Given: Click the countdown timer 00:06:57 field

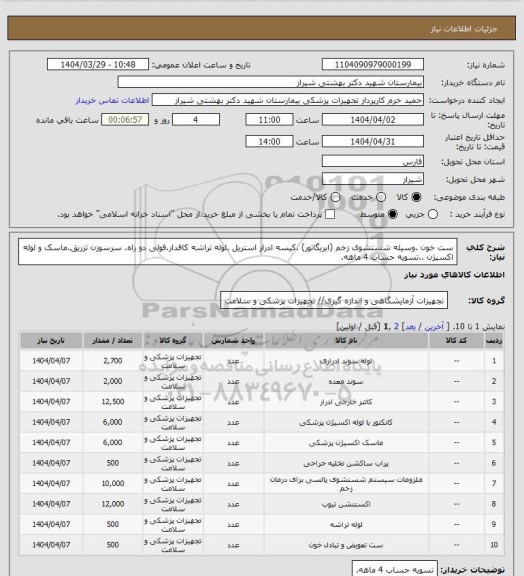Looking at the screenshot, I should pos(125,120).
